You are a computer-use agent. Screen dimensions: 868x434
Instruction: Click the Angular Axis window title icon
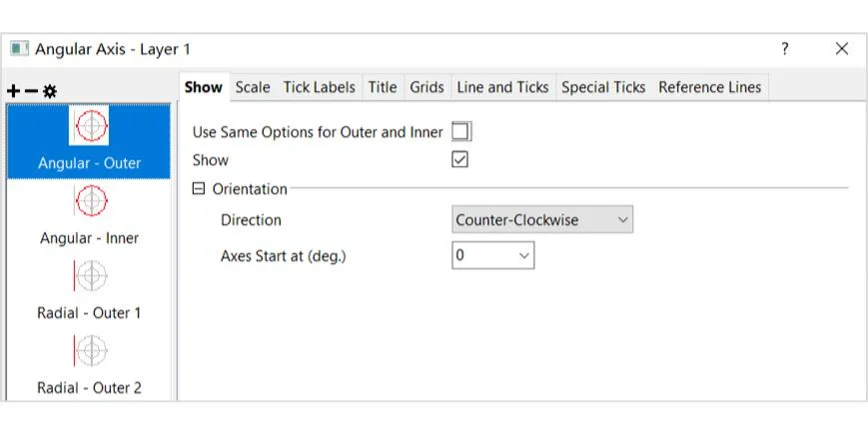(19, 49)
